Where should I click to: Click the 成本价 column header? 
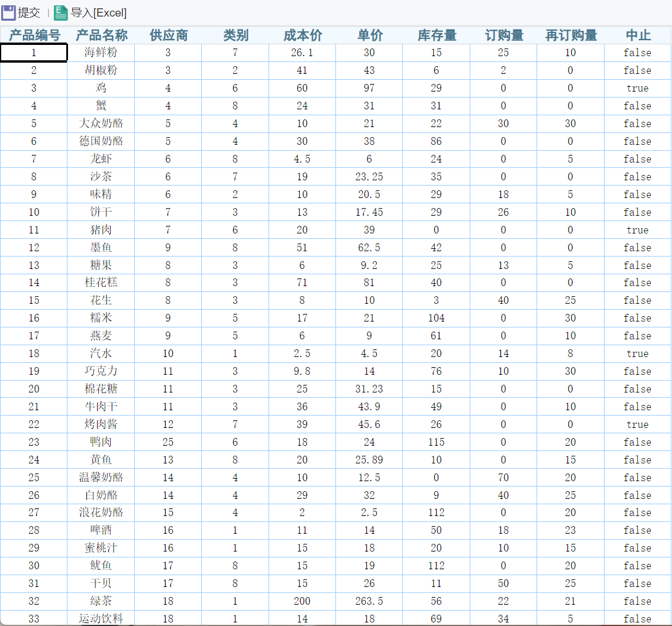click(x=302, y=35)
